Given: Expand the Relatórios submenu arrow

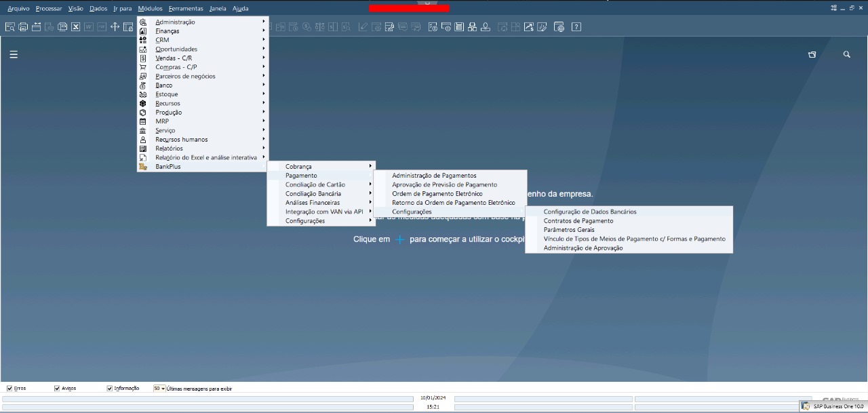Looking at the screenshot, I should [x=264, y=148].
